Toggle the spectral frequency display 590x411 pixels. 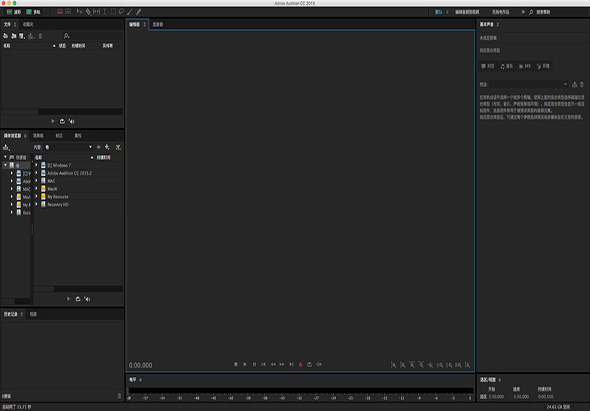click(x=59, y=12)
